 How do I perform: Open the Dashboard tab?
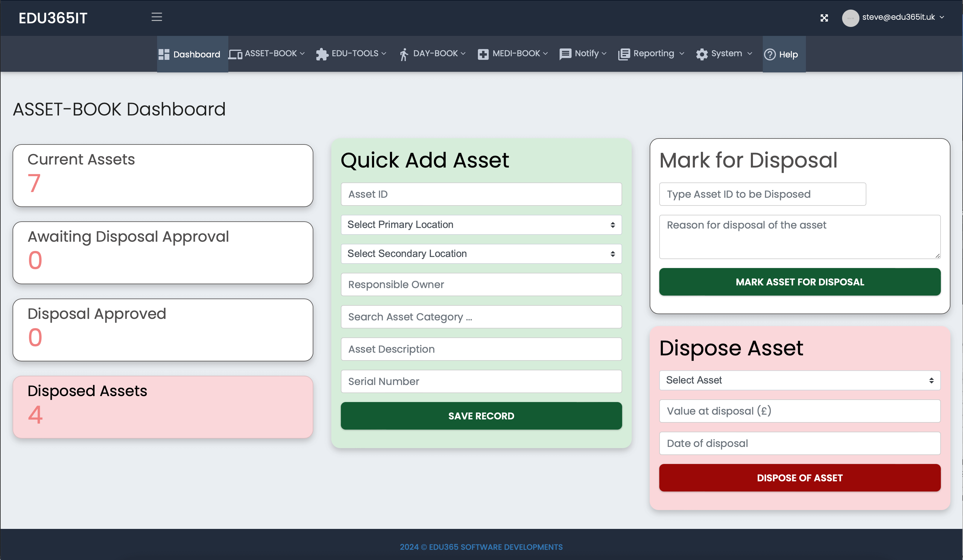pyautogui.click(x=193, y=54)
